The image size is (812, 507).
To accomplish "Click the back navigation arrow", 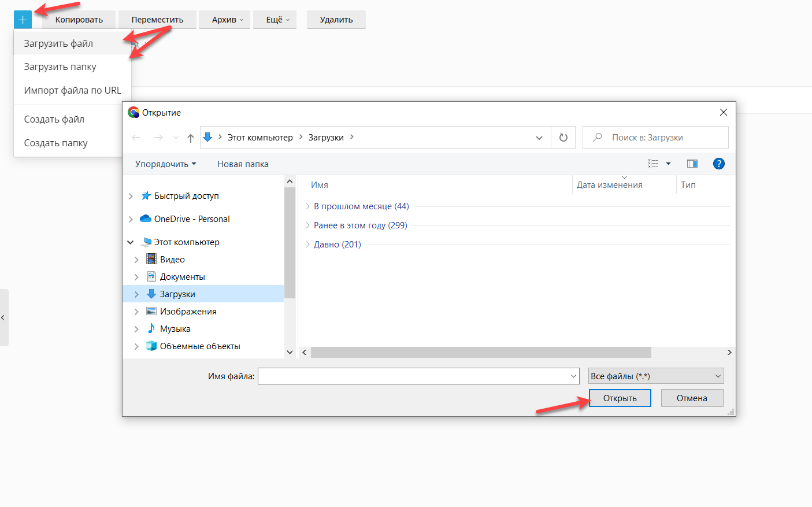I will [x=136, y=138].
